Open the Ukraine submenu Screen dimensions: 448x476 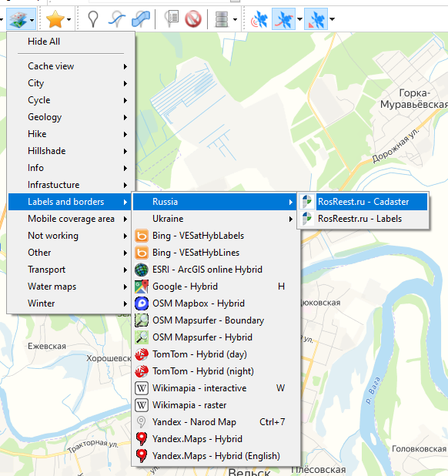[215, 219]
